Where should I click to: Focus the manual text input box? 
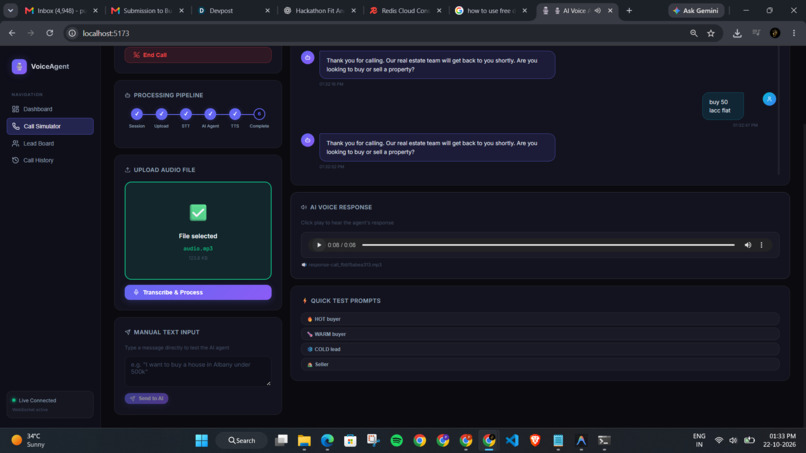[198, 371]
